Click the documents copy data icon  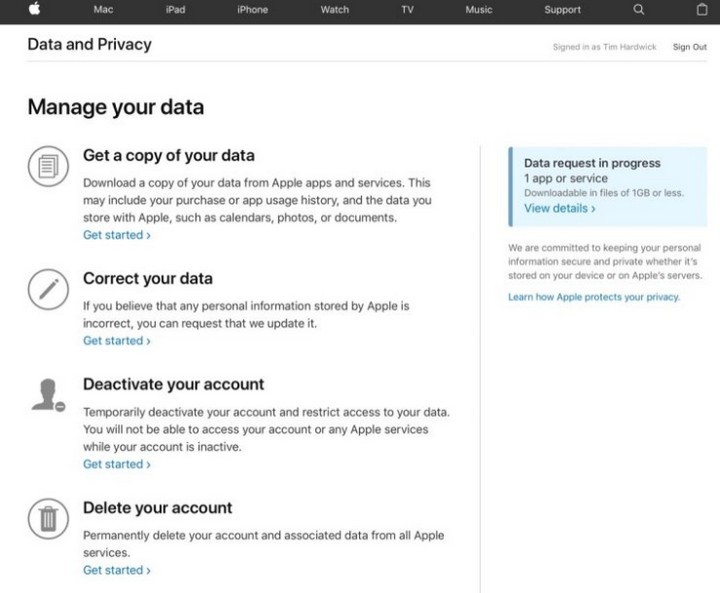pyautogui.click(x=48, y=166)
